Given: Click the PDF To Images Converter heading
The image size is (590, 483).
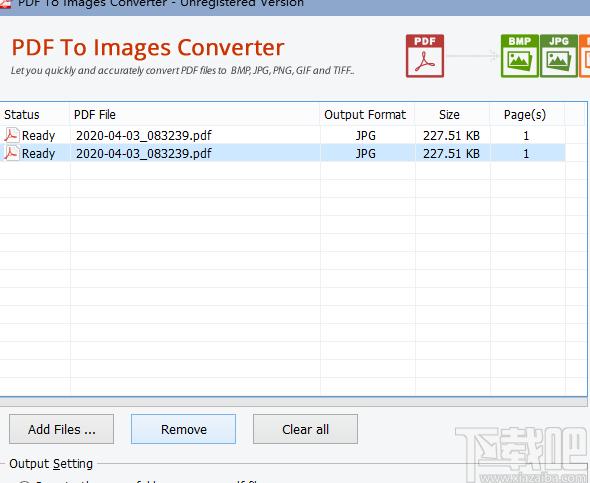Looking at the screenshot, I should tap(148, 47).
